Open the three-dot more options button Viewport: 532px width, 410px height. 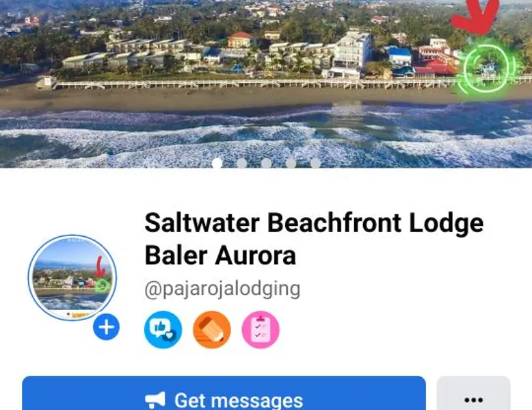pyautogui.click(x=474, y=394)
